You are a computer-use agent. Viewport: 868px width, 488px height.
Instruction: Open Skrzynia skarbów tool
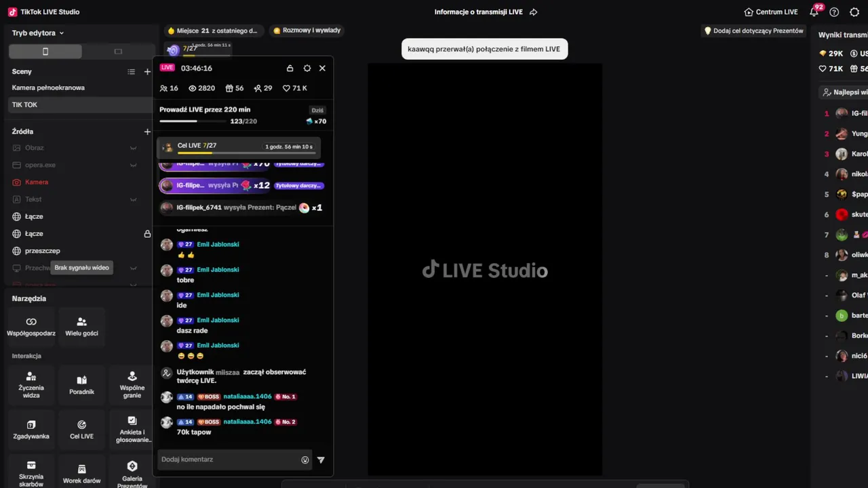coord(31,473)
